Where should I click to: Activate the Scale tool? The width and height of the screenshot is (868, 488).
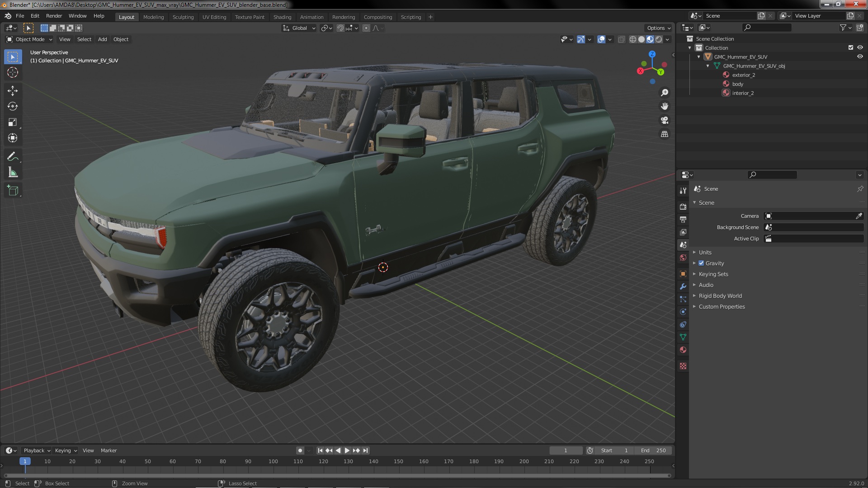click(x=13, y=122)
